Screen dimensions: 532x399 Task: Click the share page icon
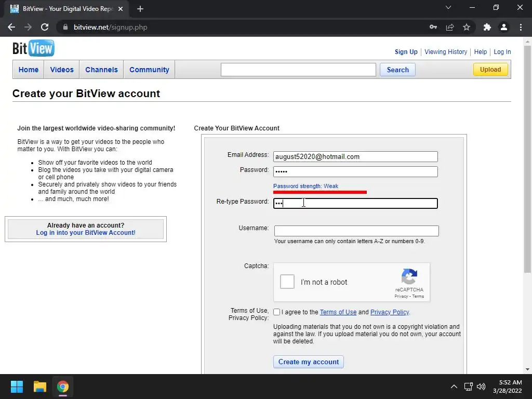[450, 27]
